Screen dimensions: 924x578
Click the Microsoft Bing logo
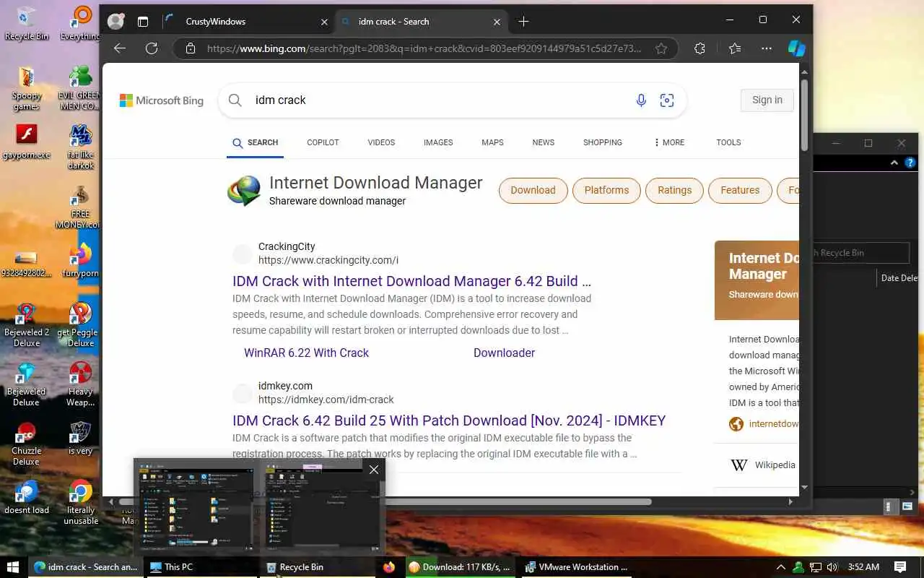(x=162, y=100)
